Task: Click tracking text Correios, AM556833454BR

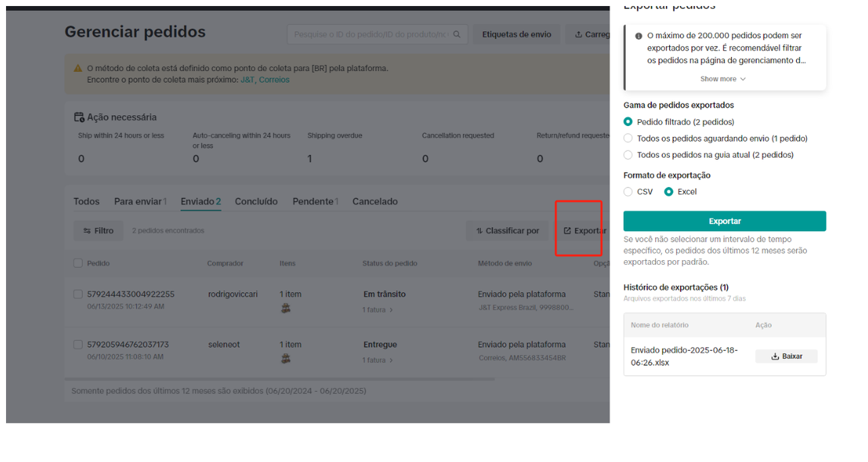Action: (522, 358)
